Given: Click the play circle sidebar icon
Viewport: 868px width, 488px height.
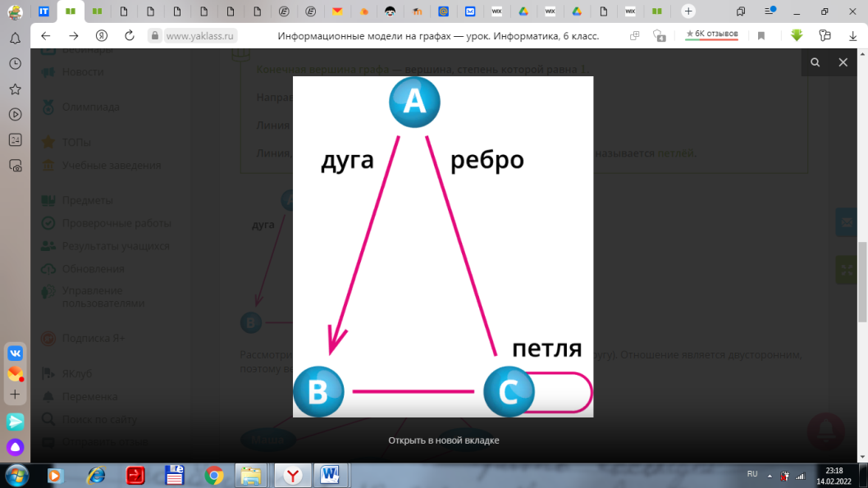Looking at the screenshot, I should point(16,115).
